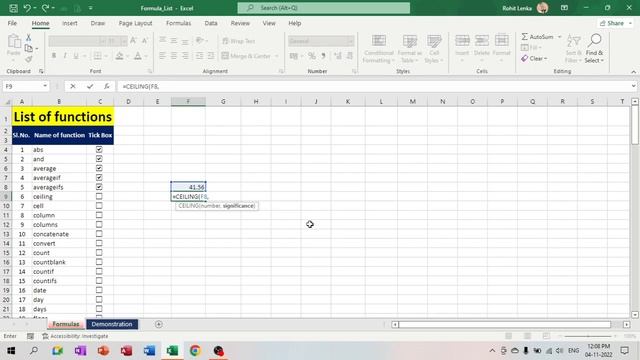Open Windows Start menu

(x=11, y=351)
